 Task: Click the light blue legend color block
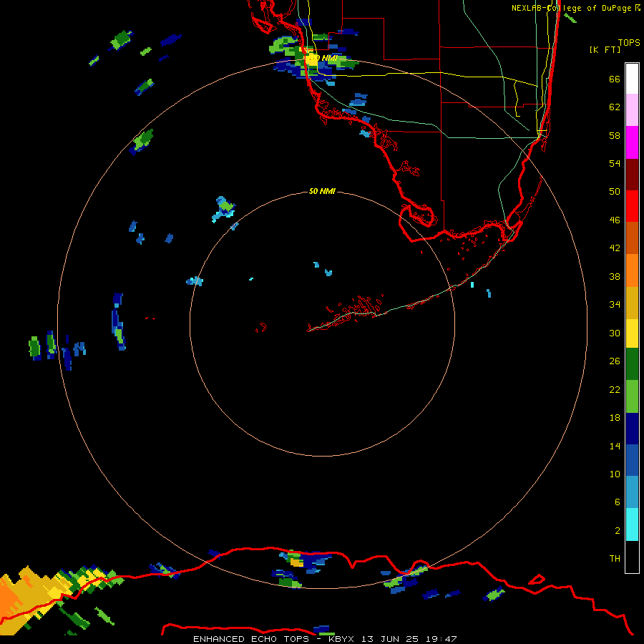point(632,492)
